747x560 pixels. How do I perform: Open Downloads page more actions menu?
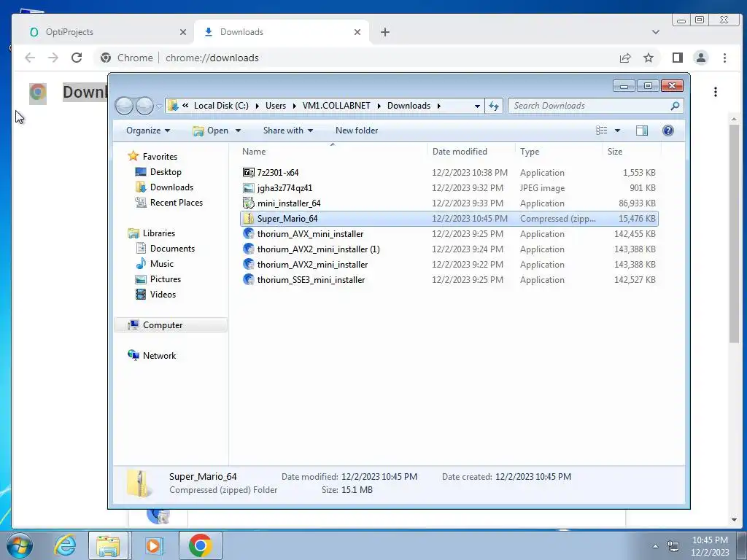[x=715, y=92]
